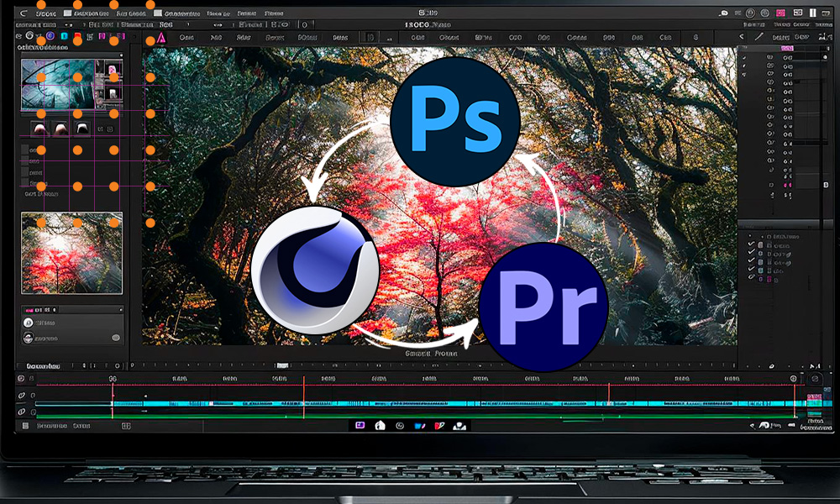Collapse the right panel with the left chevron

point(742,37)
